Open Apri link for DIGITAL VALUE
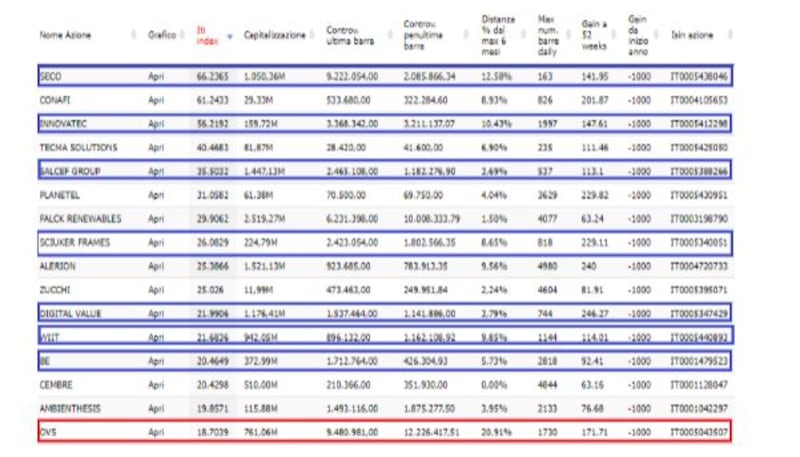 pyautogui.click(x=156, y=314)
